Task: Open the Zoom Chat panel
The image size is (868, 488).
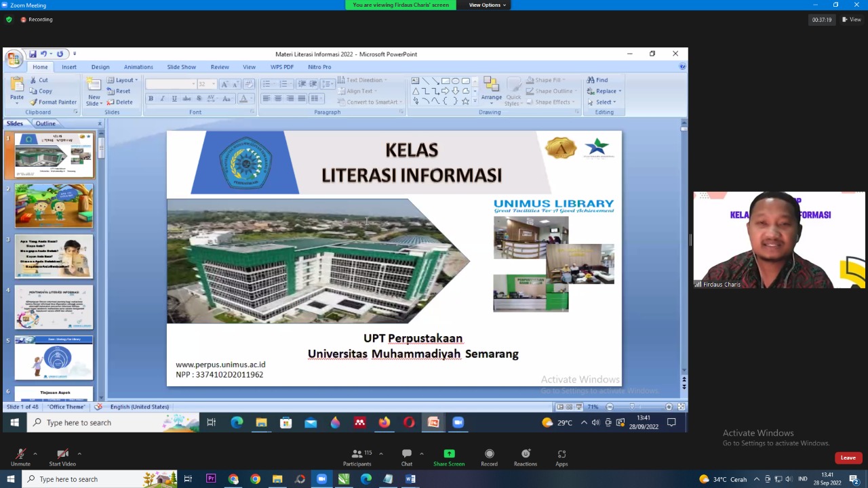Action: click(x=407, y=457)
